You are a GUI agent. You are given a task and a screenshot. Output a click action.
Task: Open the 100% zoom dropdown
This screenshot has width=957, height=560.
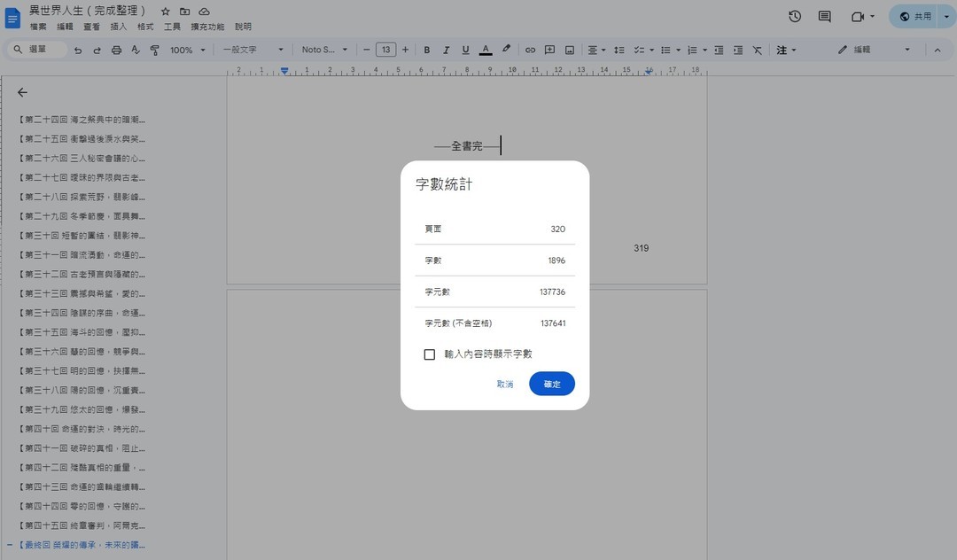tap(187, 50)
